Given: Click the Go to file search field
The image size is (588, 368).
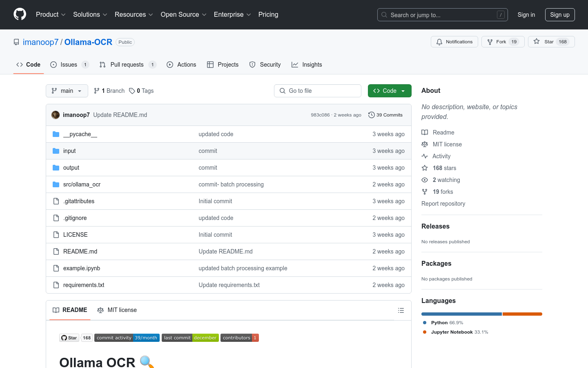Looking at the screenshot, I should pos(318,91).
